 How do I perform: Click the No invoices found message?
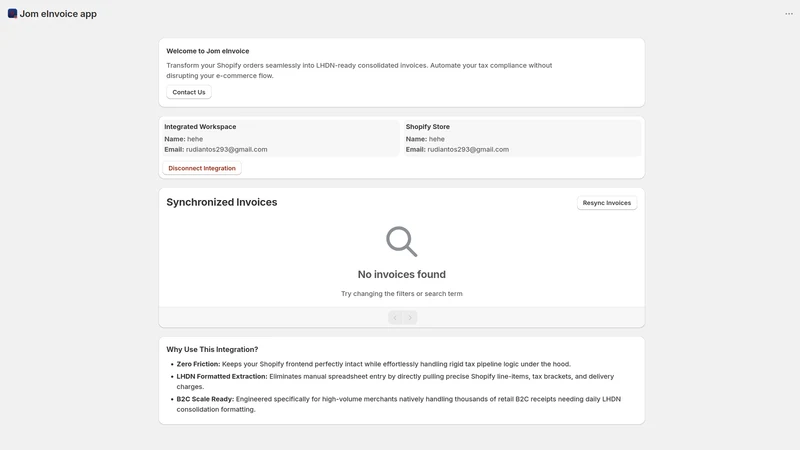coord(402,274)
